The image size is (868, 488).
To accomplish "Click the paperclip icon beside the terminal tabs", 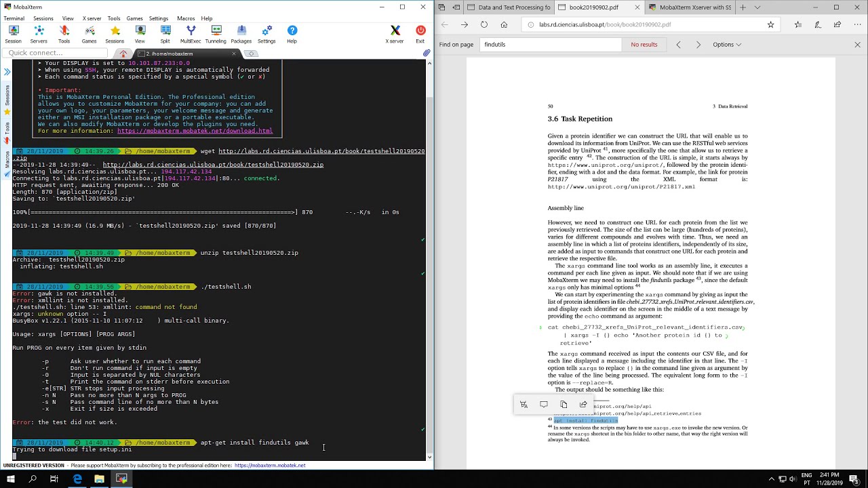I will 426,53.
